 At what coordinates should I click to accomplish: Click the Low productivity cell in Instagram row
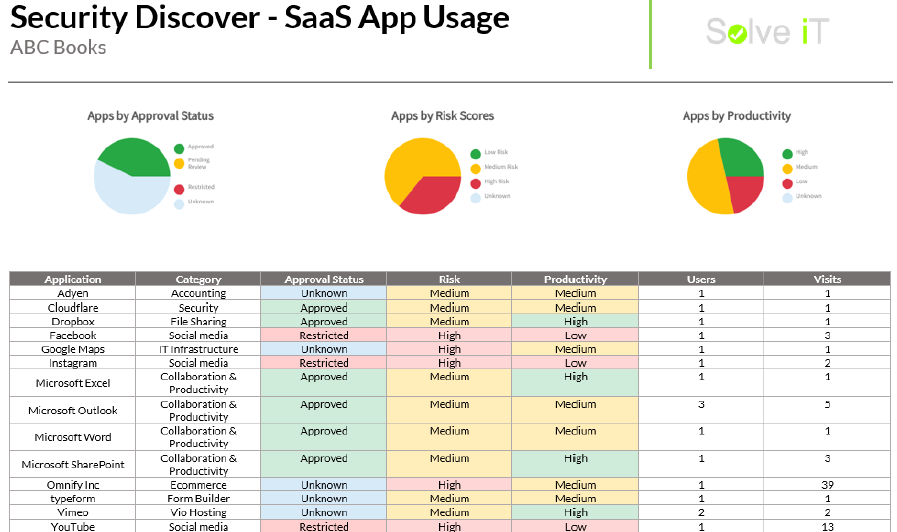click(x=575, y=363)
